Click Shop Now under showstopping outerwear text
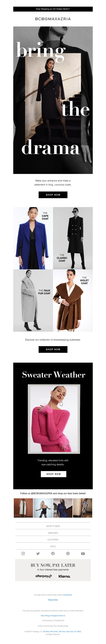Screen dimensions: 106x644 53,349
